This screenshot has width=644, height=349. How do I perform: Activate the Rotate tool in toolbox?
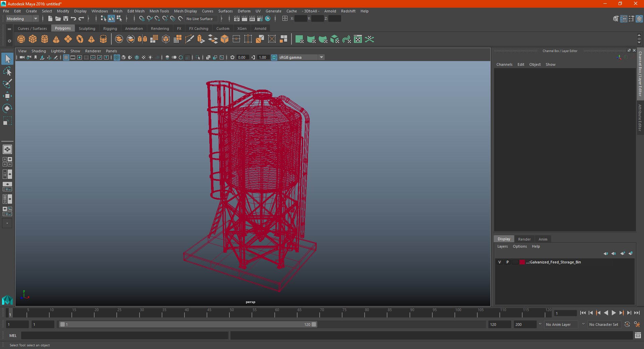coord(7,108)
